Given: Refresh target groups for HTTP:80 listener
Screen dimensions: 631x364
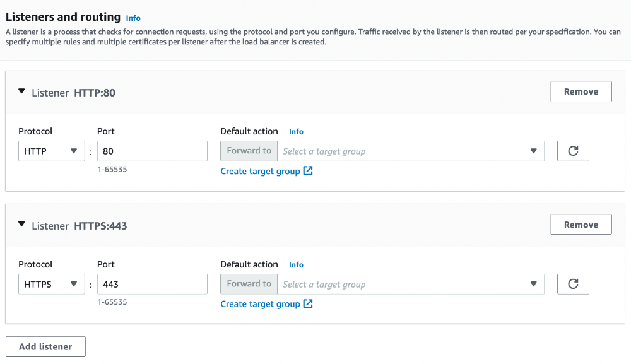Looking at the screenshot, I should pyautogui.click(x=573, y=151).
